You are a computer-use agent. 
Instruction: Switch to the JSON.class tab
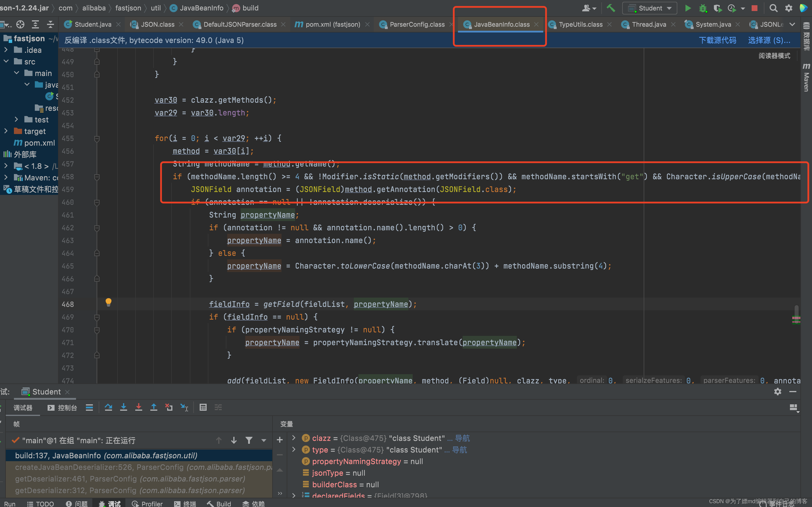click(157, 24)
